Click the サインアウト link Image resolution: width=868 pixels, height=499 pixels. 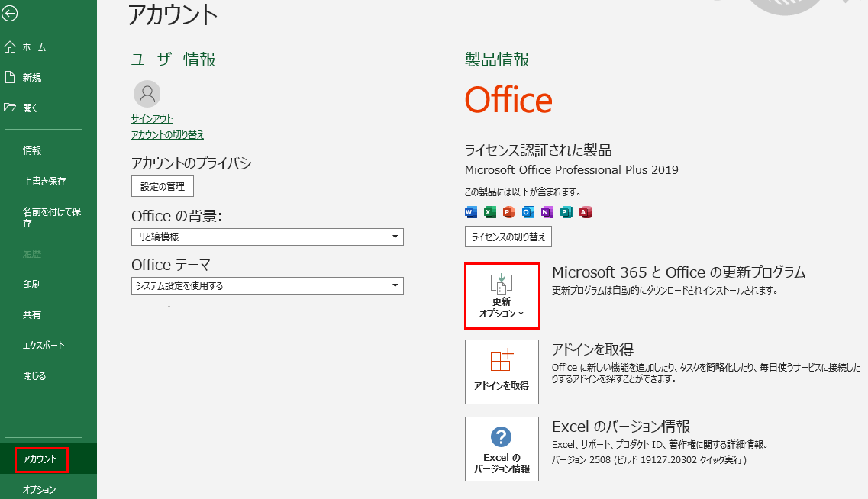pyautogui.click(x=152, y=119)
